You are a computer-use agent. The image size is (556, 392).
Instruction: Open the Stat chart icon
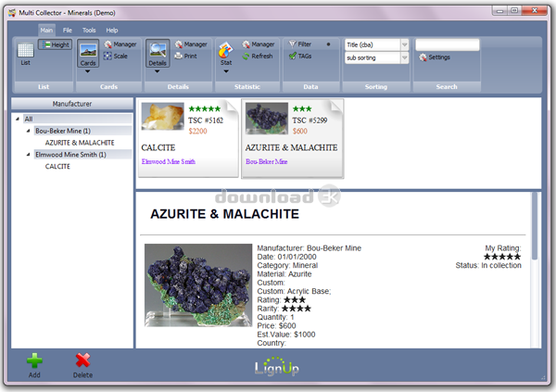(x=225, y=51)
